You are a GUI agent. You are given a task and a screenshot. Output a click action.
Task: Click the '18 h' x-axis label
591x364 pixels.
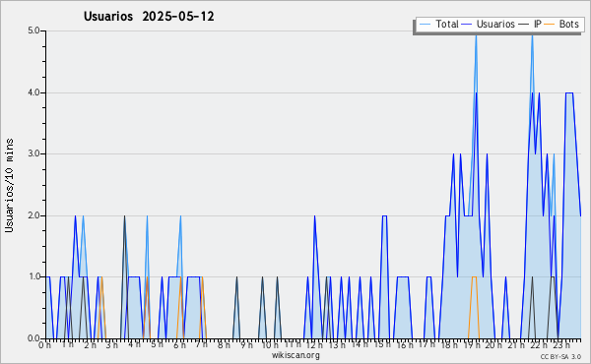pos(449,345)
